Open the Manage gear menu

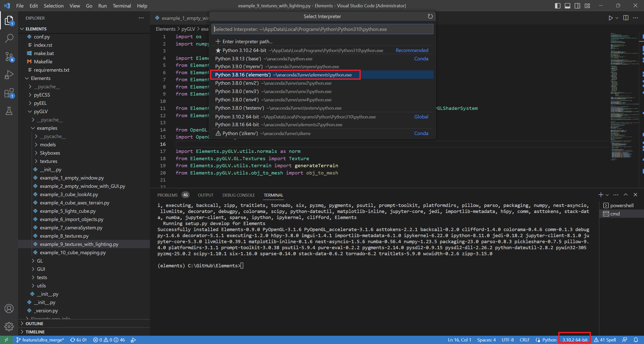9,327
